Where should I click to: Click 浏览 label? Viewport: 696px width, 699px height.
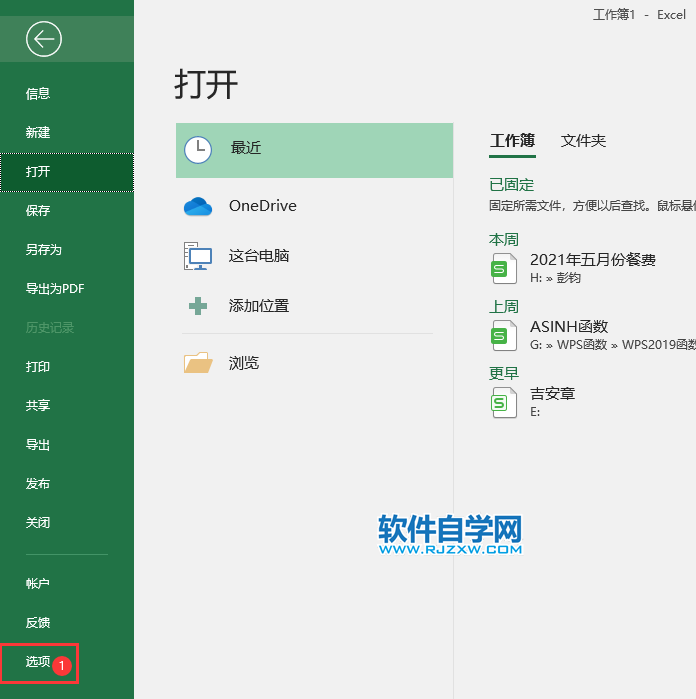pos(244,363)
